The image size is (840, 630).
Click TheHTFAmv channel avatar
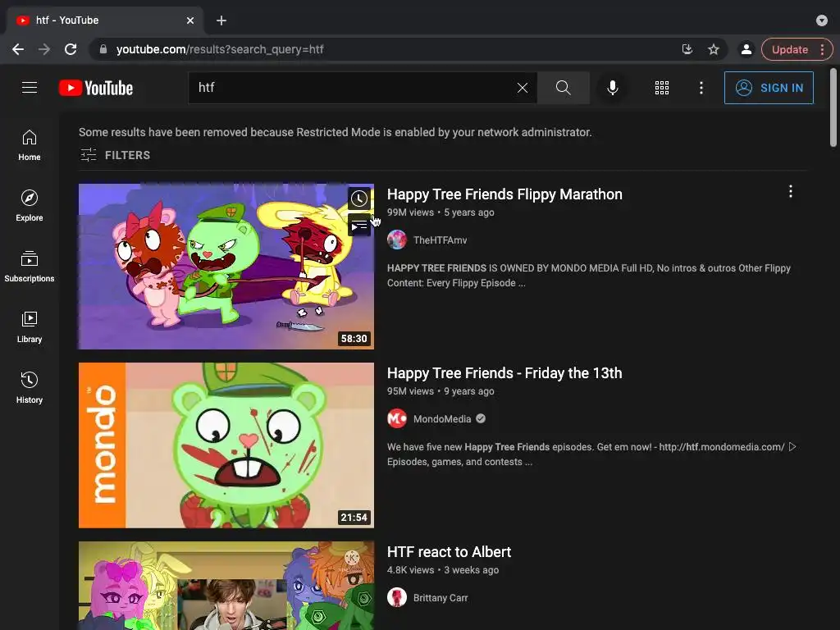coord(397,240)
